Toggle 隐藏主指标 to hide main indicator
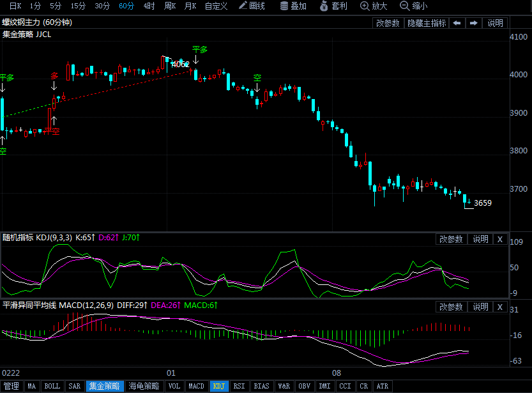Image resolution: width=532 pixels, height=393 pixels. (x=427, y=23)
